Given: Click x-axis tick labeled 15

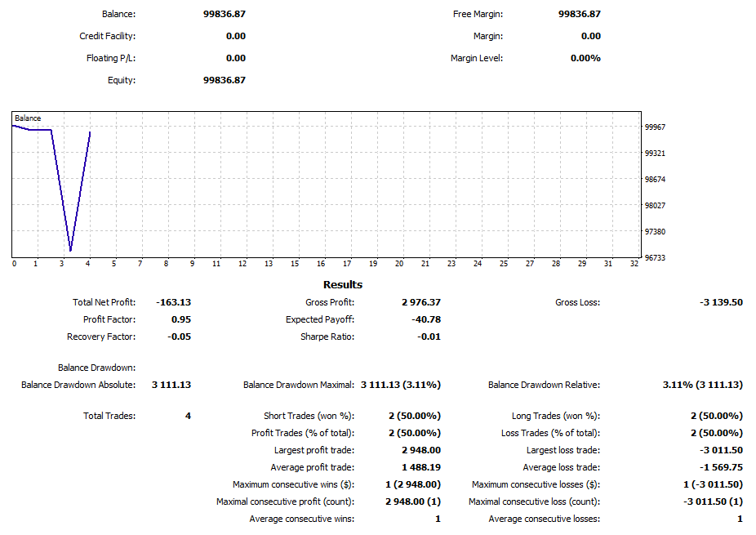Looking at the screenshot, I should point(295,264).
